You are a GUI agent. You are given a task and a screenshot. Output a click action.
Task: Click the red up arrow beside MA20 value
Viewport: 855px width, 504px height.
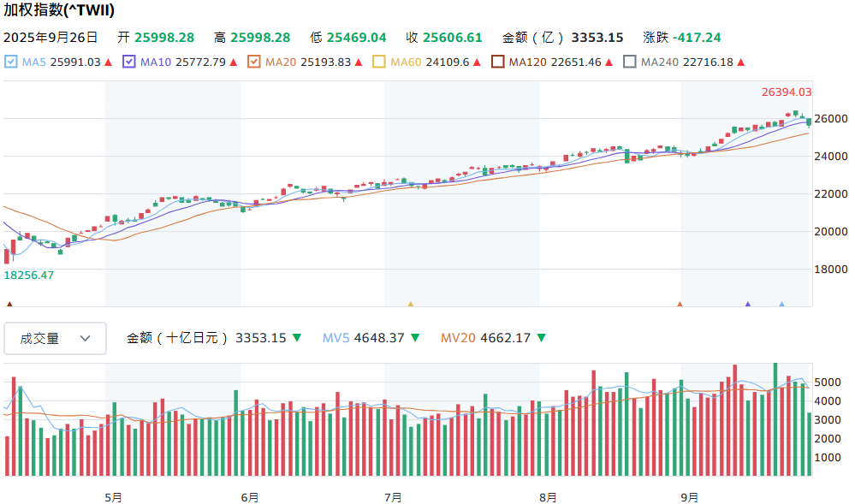(x=359, y=62)
